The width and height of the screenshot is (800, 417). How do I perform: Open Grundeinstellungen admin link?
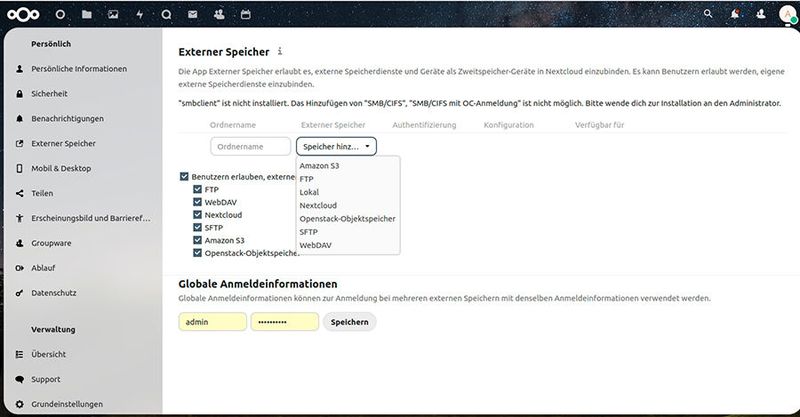[x=67, y=404]
